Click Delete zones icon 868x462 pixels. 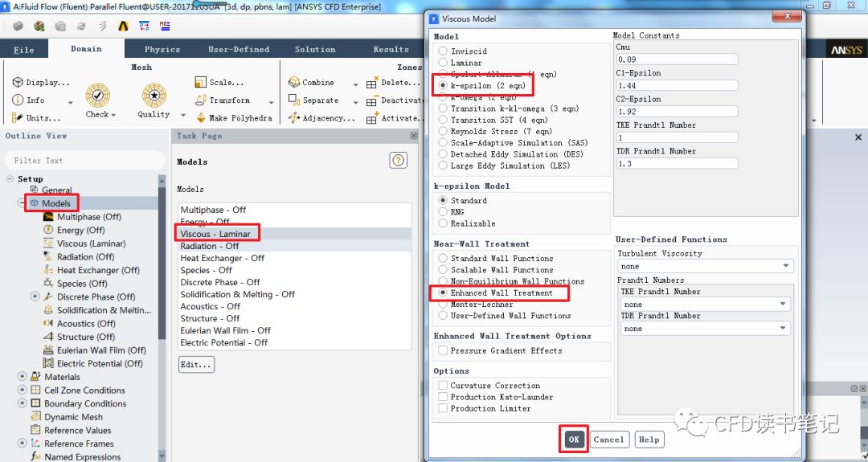click(371, 83)
